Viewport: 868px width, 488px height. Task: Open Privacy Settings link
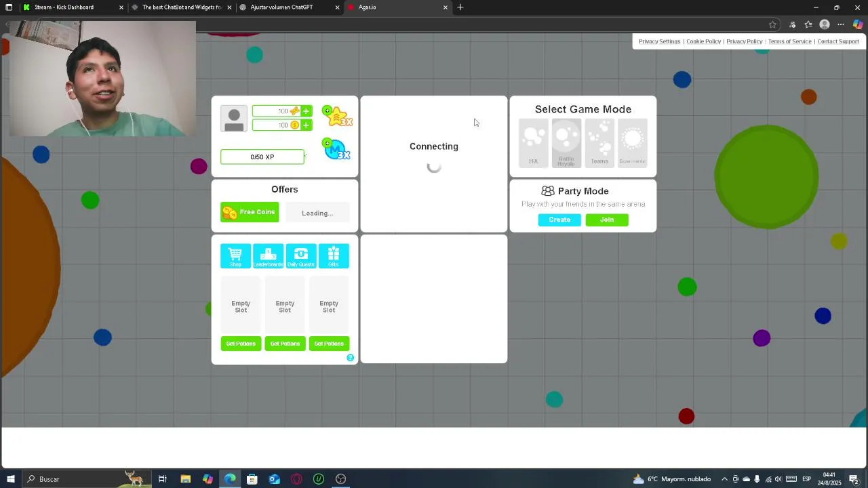(659, 41)
